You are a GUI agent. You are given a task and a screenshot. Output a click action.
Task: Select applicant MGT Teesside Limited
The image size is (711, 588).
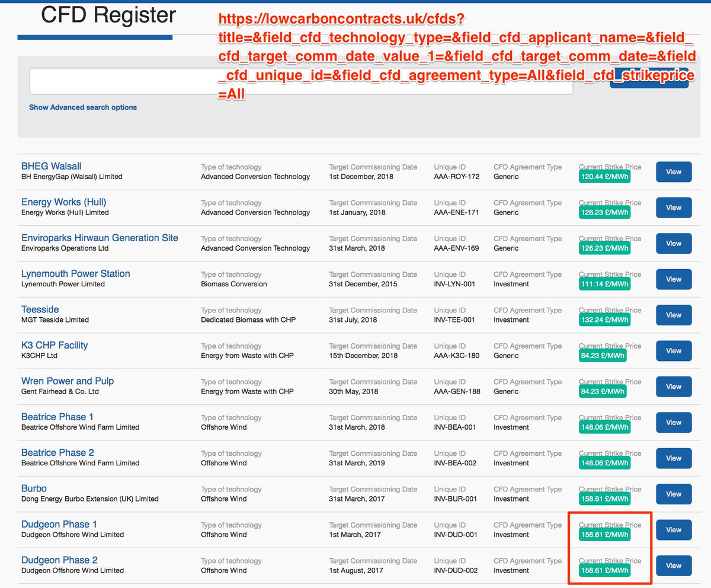coord(55,320)
